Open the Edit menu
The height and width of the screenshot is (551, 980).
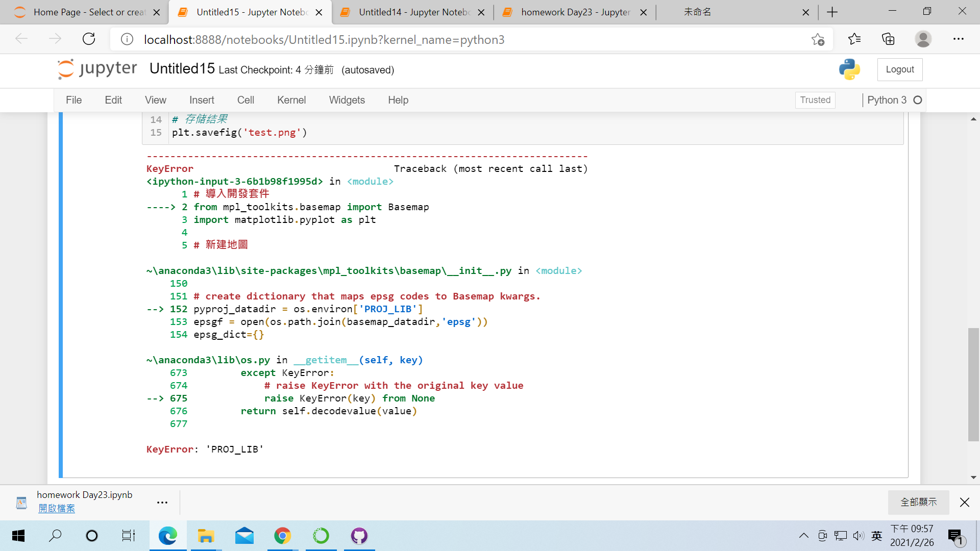point(113,100)
